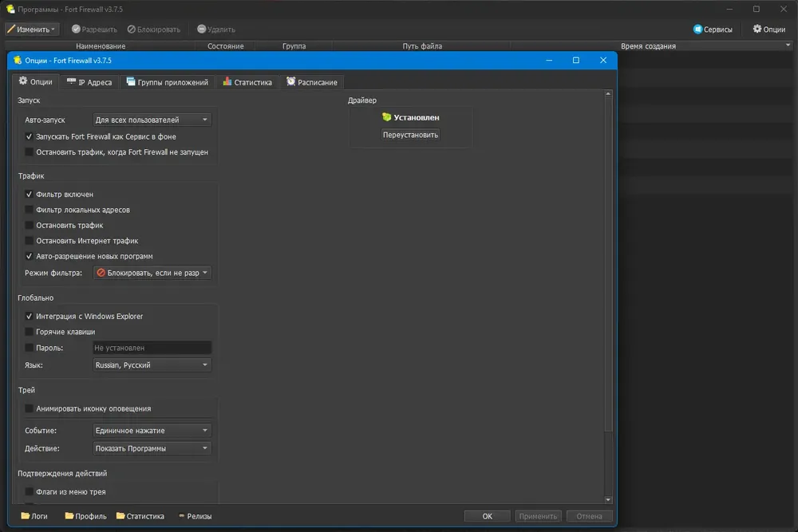This screenshot has height=532, width=798.
Task: Click the Применить button
Action: tap(538, 516)
